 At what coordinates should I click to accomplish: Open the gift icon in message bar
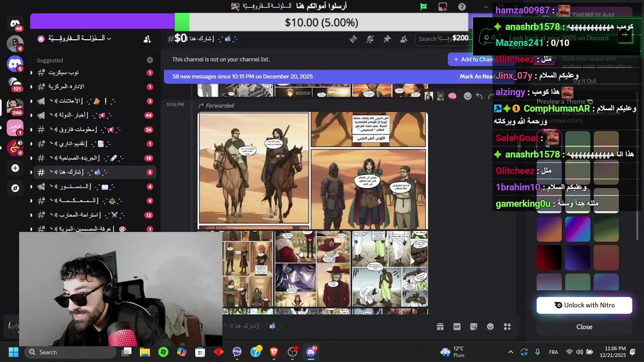440,327
